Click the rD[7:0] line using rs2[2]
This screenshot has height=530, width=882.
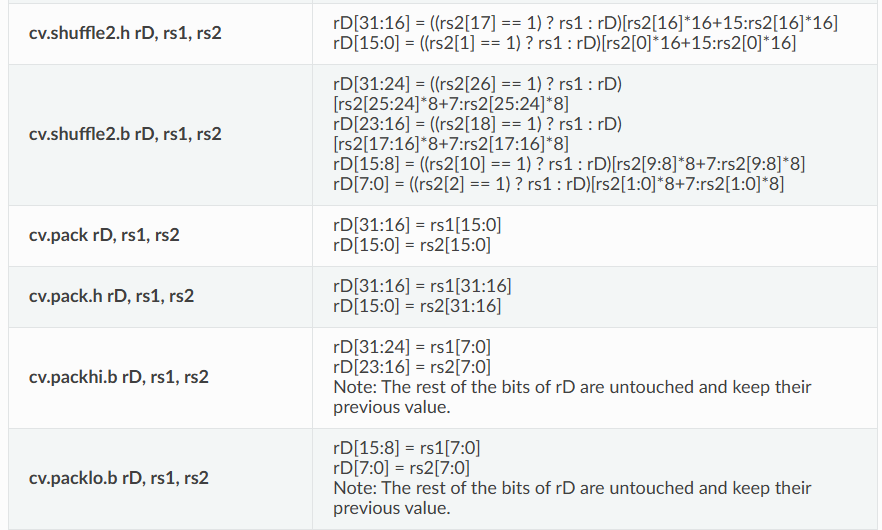558,184
